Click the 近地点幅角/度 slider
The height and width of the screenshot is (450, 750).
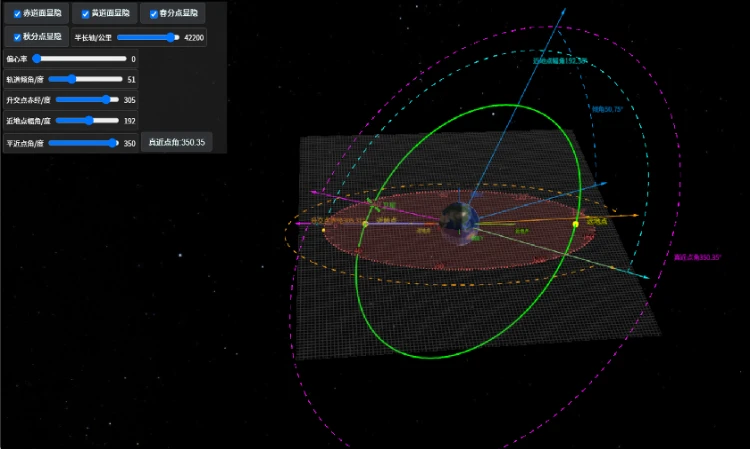(x=87, y=121)
